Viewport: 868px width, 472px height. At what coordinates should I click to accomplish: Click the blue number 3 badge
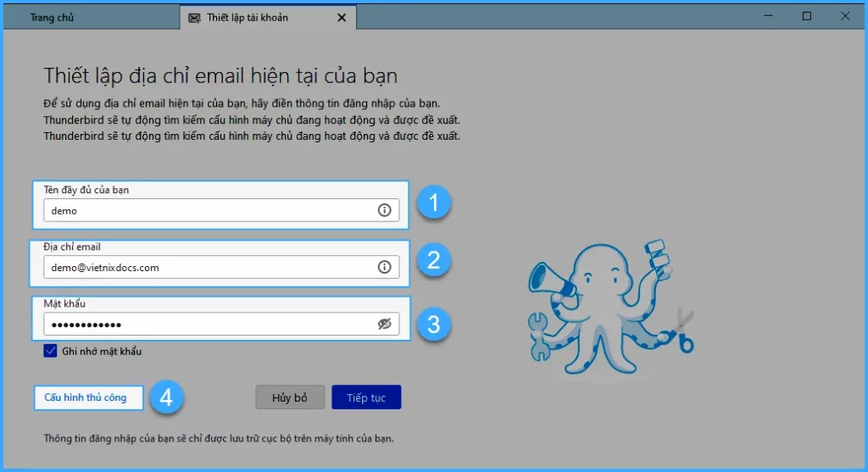(434, 324)
